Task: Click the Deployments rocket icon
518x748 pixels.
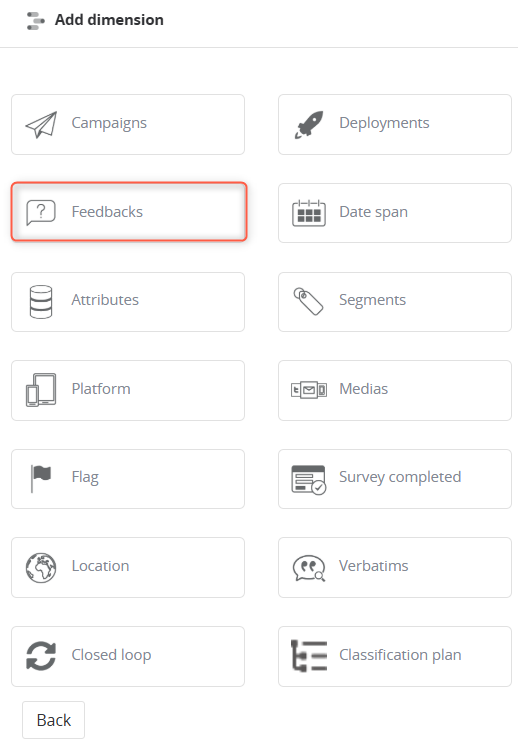Action: (309, 125)
